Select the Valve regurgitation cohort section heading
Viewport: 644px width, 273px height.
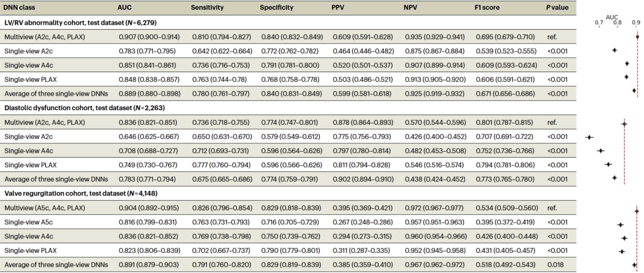[84, 193]
